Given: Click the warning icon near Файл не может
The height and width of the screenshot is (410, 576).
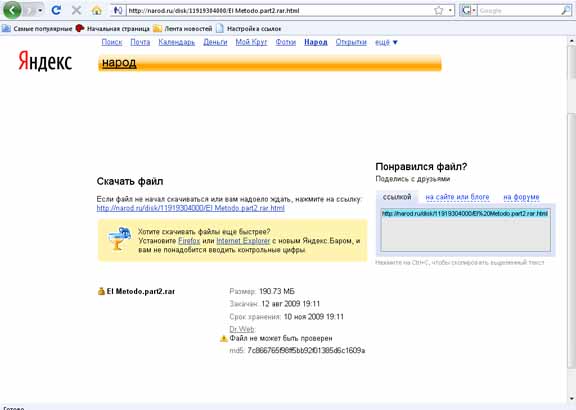Looking at the screenshot, I should (x=223, y=338).
